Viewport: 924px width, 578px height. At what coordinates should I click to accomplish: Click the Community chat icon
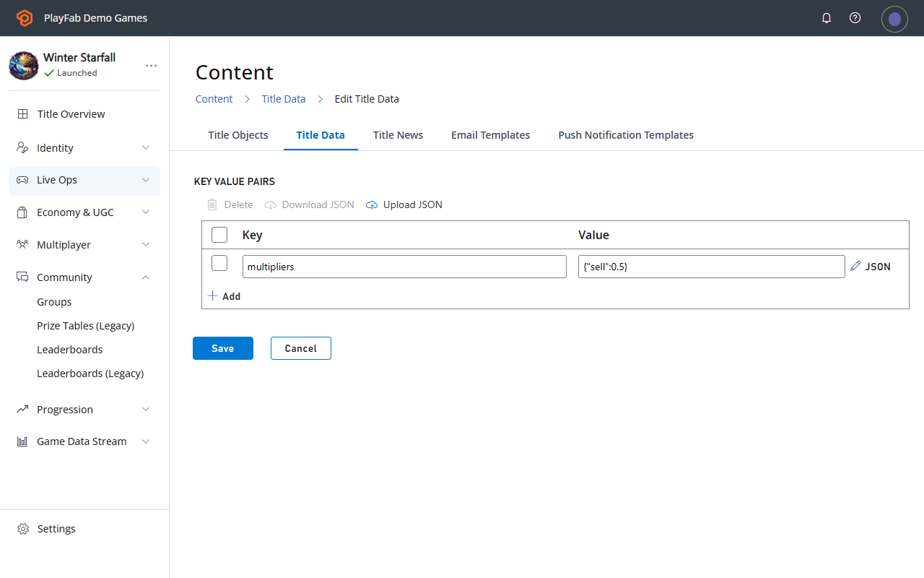point(23,277)
